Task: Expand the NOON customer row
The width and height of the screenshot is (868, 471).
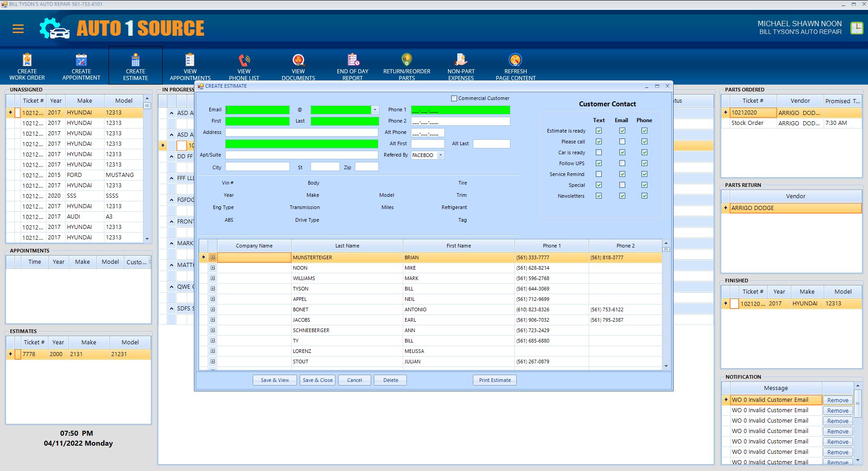Action: (x=212, y=268)
